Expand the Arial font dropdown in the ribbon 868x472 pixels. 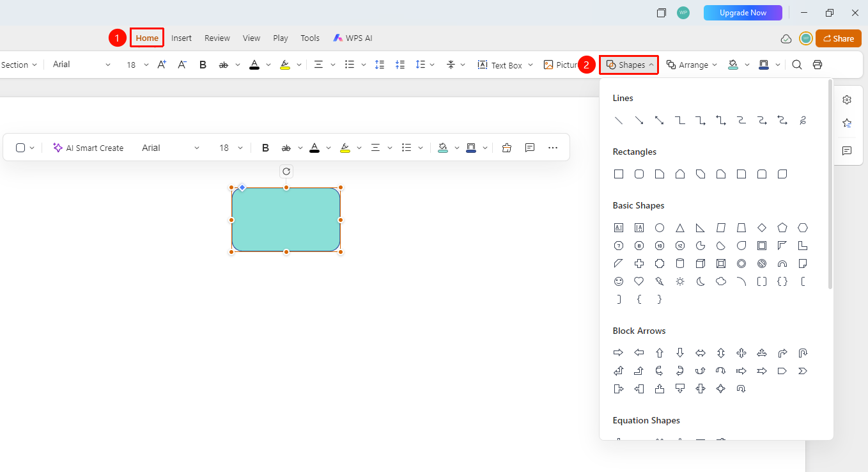(x=108, y=65)
